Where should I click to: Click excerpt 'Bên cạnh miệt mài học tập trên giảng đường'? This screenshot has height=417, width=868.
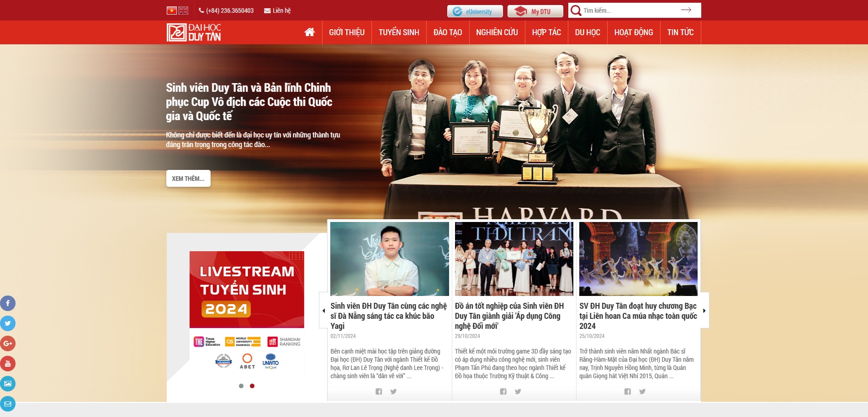pyautogui.click(x=387, y=364)
